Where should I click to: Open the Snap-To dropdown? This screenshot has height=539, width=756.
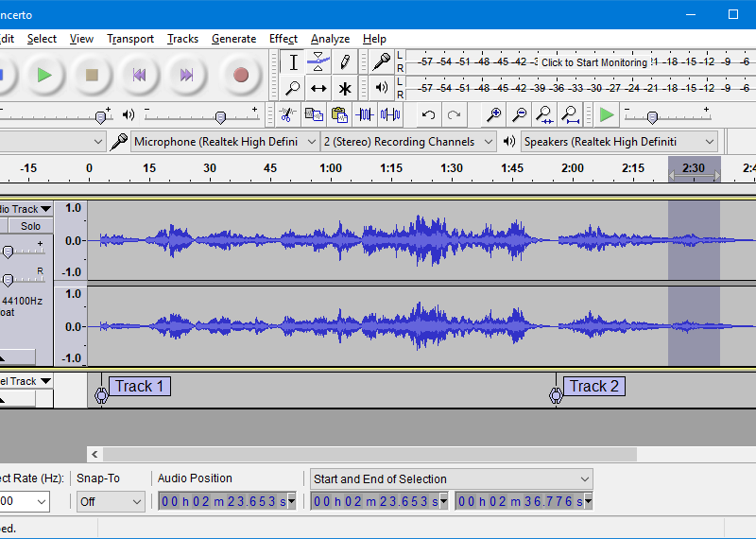pyautogui.click(x=111, y=502)
